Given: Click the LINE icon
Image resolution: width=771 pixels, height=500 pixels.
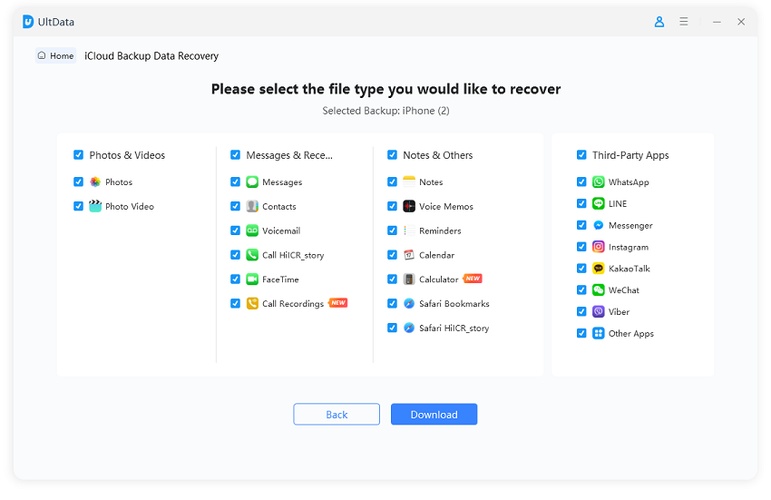Looking at the screenshot, I should click(598, 204).
